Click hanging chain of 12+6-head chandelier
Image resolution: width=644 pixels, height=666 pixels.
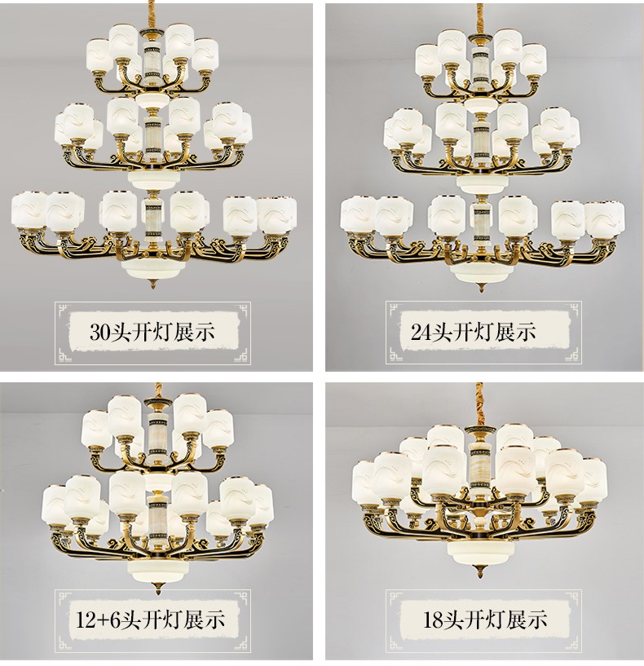(159, 390)
